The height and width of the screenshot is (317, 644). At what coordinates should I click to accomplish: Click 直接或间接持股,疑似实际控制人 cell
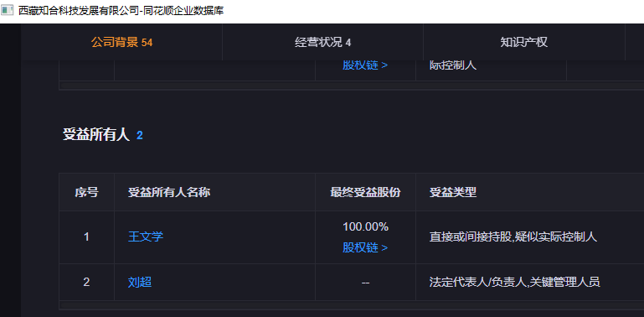pos(513,236)
